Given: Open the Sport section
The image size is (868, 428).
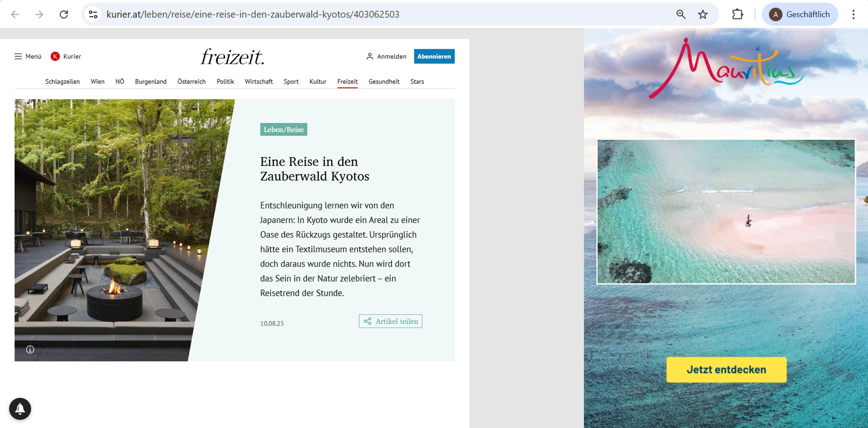Looking at the screenshot, I should [291, 81].
